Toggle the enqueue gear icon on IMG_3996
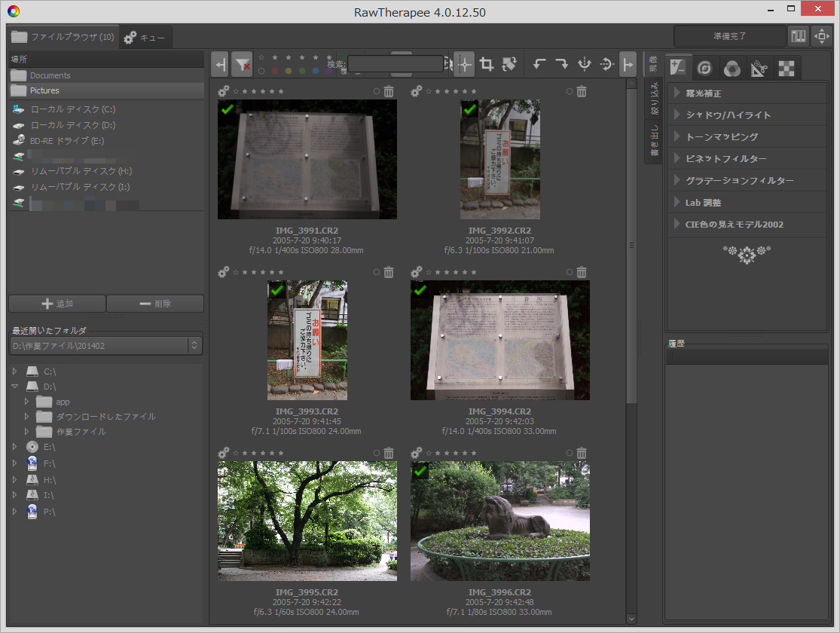Image resolution: width=840 pixels, height=633 pixels. coord(416,453)
